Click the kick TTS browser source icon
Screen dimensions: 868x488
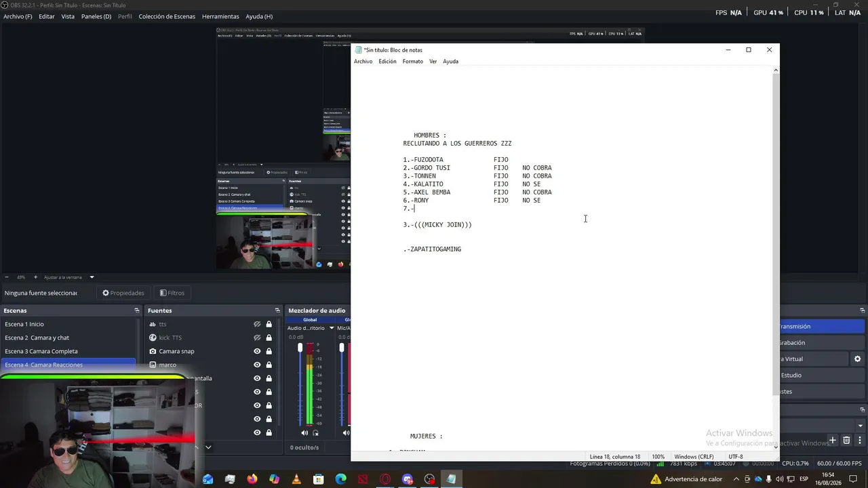pyautogui.click(x=153, y=338)
